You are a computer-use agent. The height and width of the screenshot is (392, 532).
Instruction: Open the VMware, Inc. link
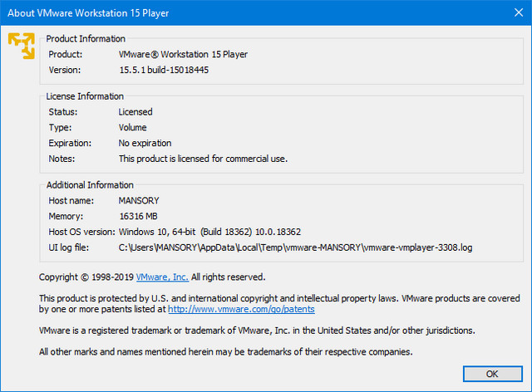[162, 277]
